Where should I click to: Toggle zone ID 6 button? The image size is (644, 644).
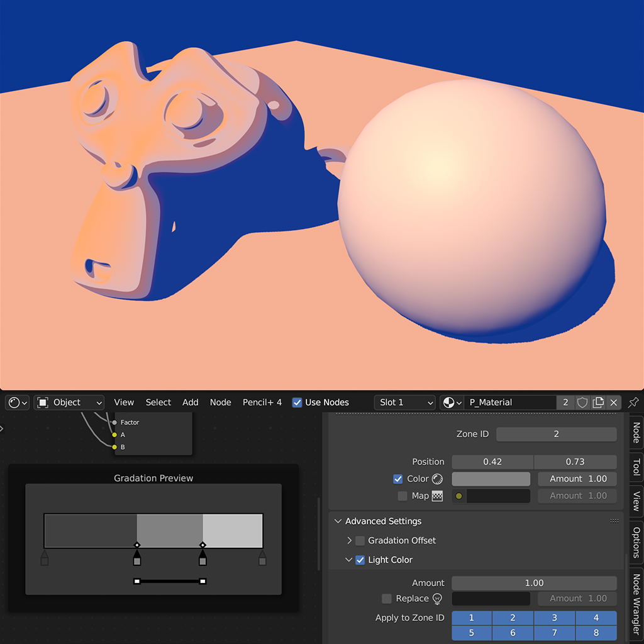(513, 633)
